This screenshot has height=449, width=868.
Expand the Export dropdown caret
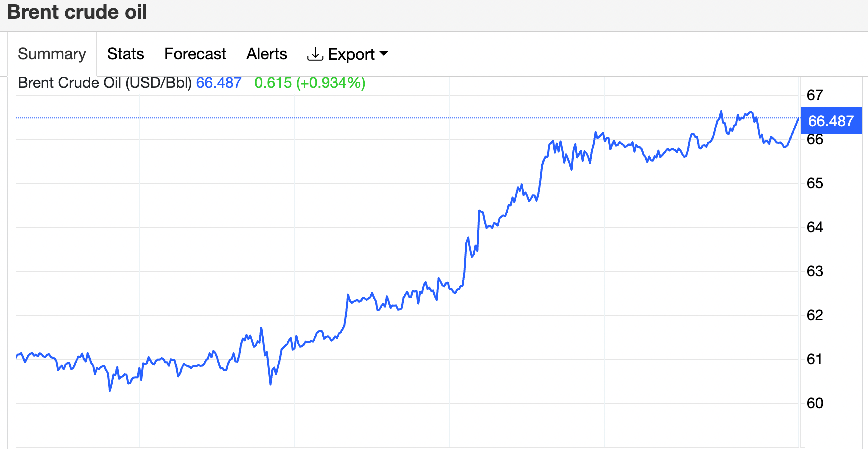(x=384, y=53)
